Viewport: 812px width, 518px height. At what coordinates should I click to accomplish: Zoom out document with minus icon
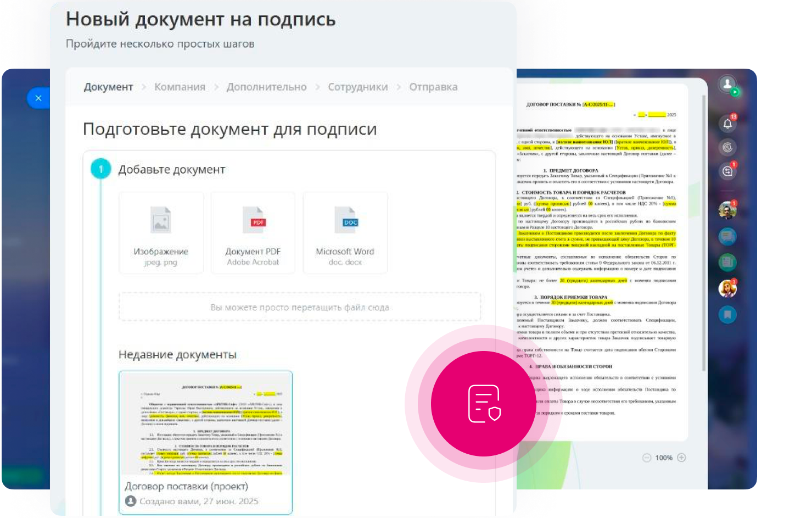(646, 458)
